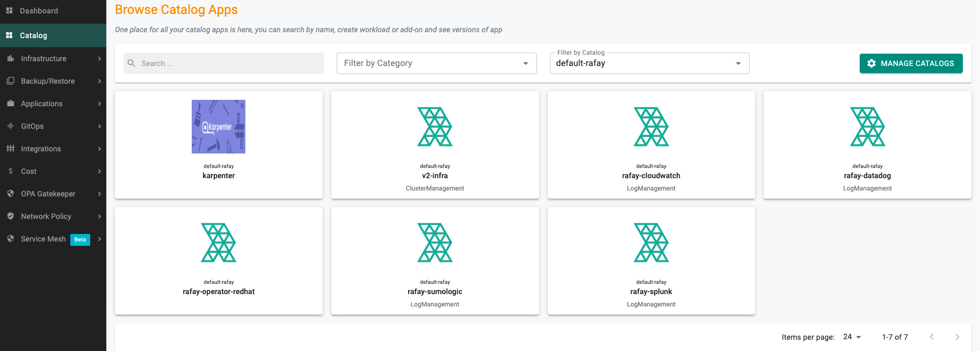Click the '1-7 of 7' pagination text
This screenshot has height=351, width=980.
pyautogui.click(x=895, y=337)
